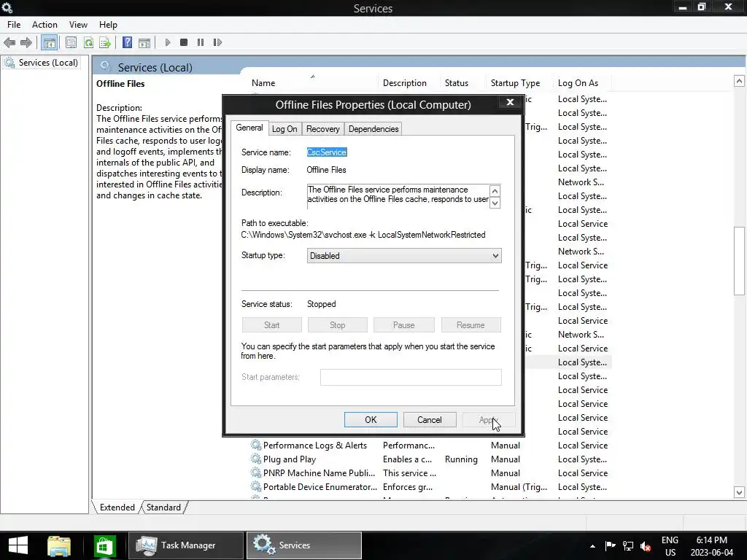
Task: Select the PNRP Machine Name Publi... row
Action: 430,472
